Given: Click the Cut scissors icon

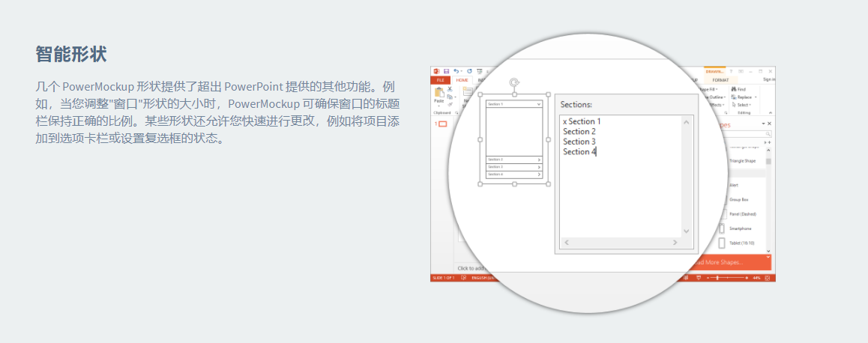Looking at the screenshot, I should click(450, 89).
